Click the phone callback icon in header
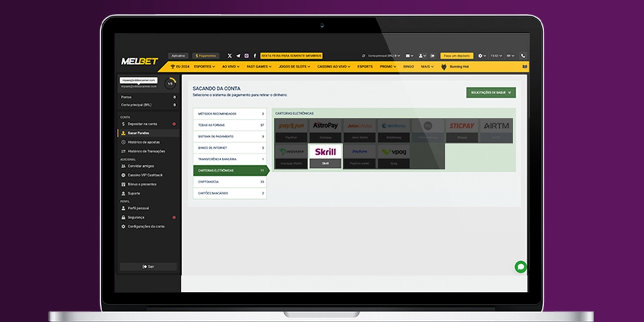Screen dimensions: 644x322 coord(523,56)
